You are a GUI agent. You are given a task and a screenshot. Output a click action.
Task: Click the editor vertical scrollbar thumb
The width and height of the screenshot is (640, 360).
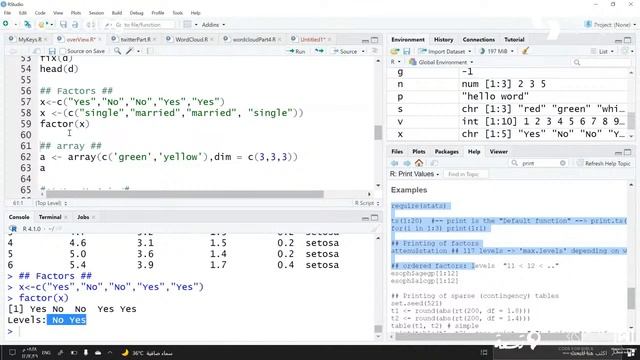[x=378, y=133]
